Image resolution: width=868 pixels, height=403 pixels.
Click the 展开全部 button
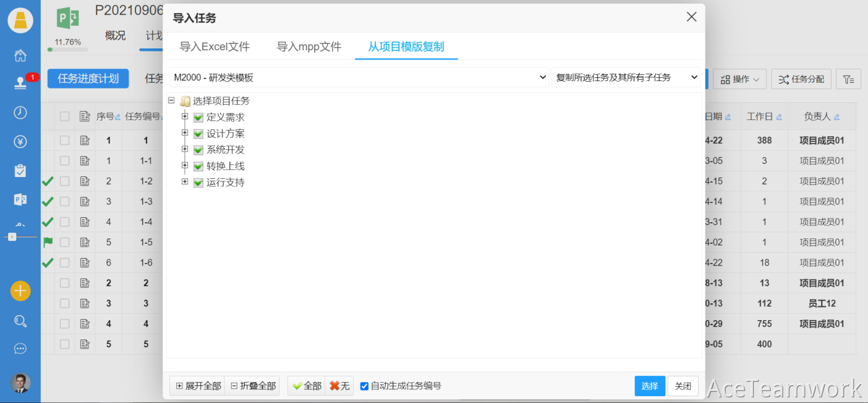pyautogui.click(x=198, y=386)
